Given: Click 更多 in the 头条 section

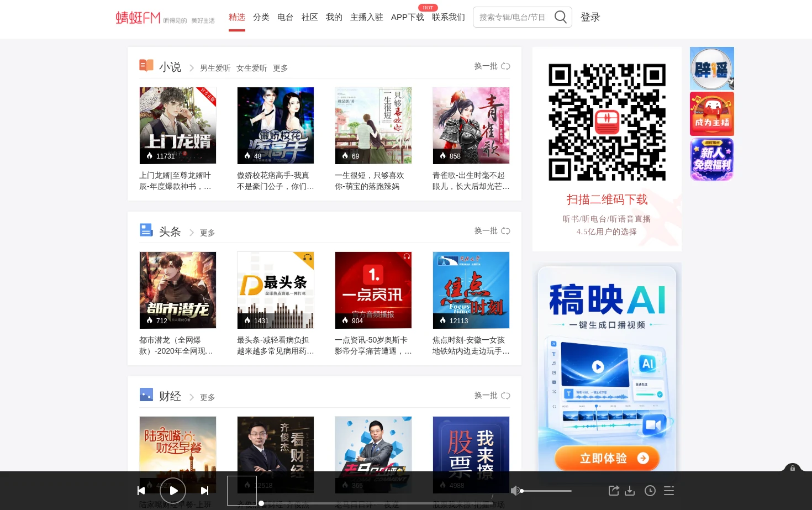Looking at the screenshot, I should [x=208, y=233].
